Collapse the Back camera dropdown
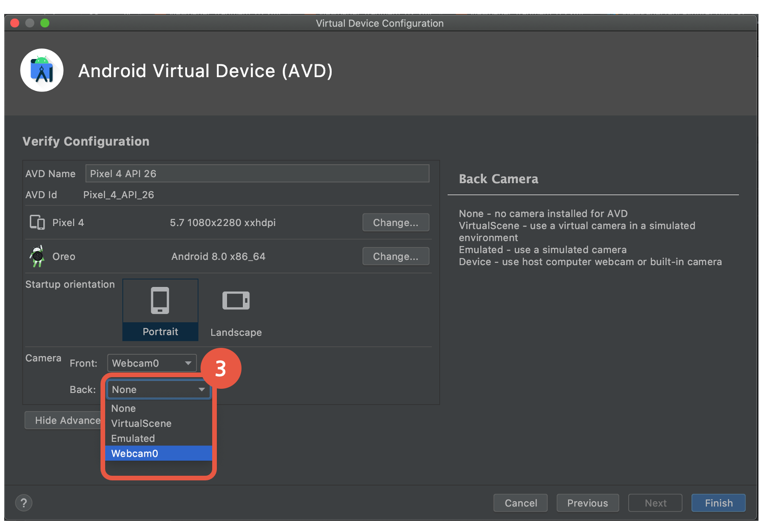Screen dimensions: 765x532 158,390
